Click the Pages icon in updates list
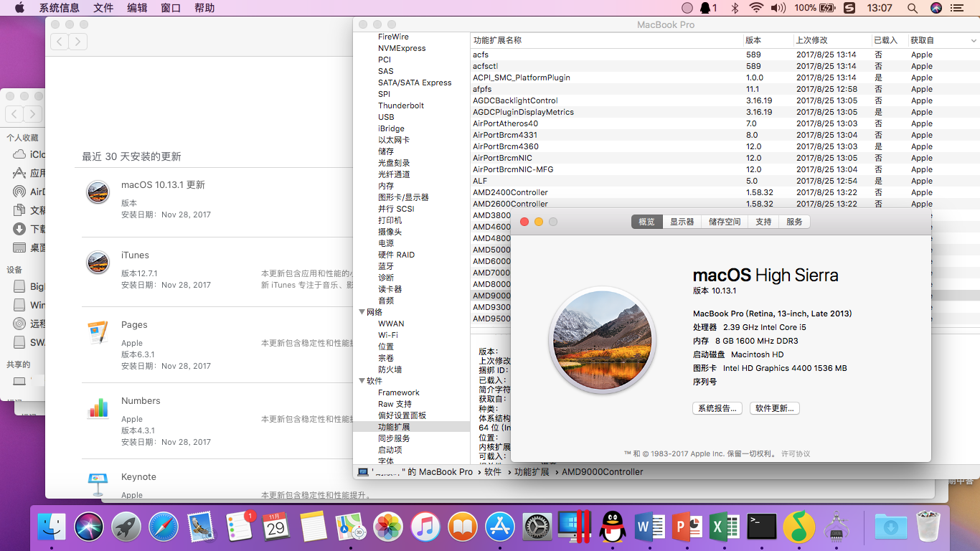The image size is (980, 551). click(98, 332)
